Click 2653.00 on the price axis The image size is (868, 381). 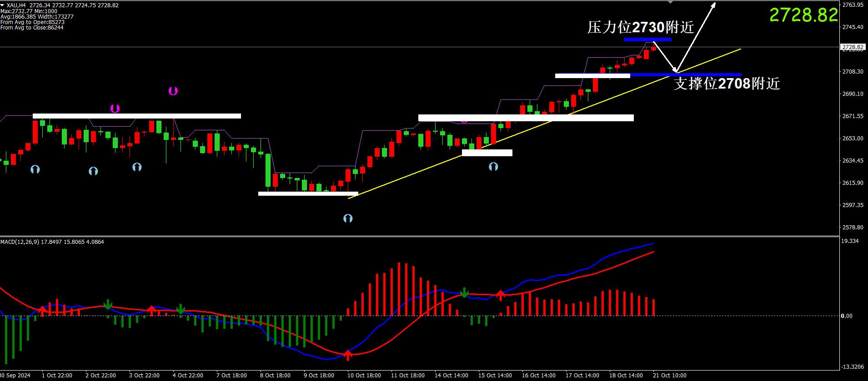click(x=853, y=139)
